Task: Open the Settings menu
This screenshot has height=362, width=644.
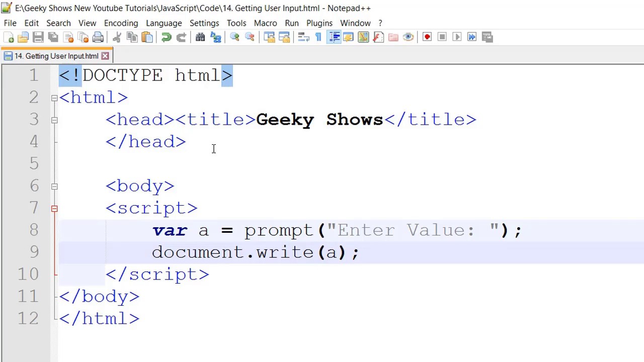Action: [204, 23]
